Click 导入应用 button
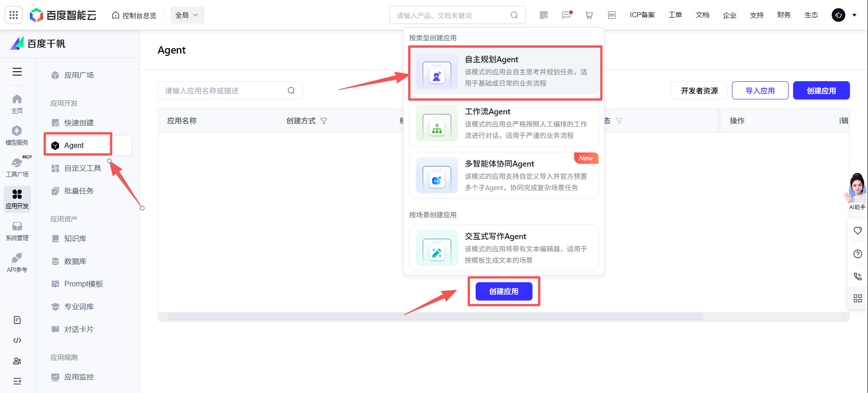868x393 pixels. 760,90
